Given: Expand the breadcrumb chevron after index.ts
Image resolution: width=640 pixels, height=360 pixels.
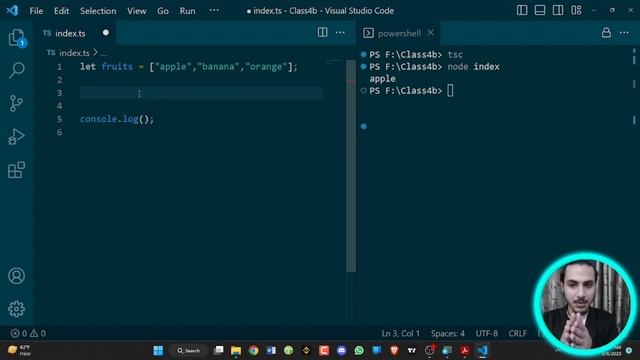Looking at the screenshot, I should [x=95, y=52].
